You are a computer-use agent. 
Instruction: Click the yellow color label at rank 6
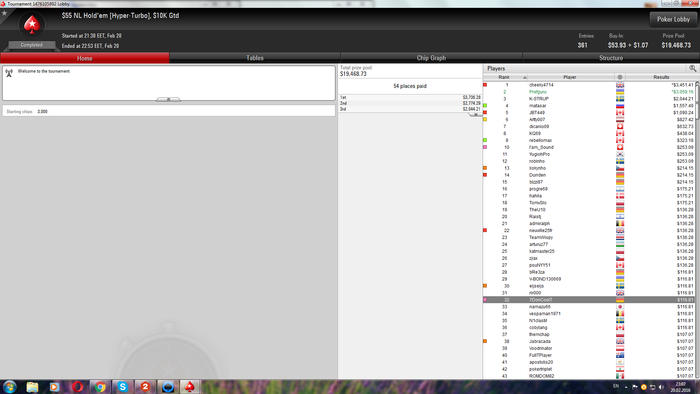485,120
